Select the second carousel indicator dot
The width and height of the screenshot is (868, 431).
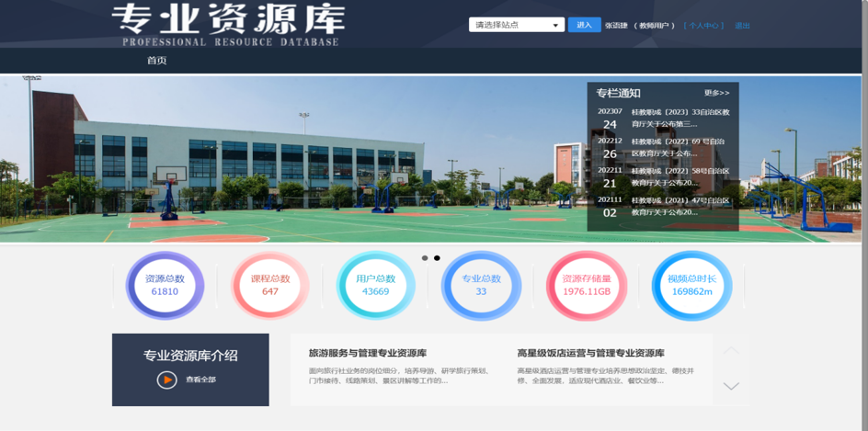[437, 258]
